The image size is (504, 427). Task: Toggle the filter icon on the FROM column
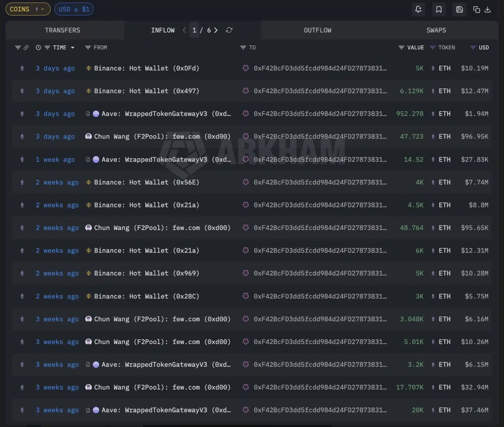pos(88,47)
